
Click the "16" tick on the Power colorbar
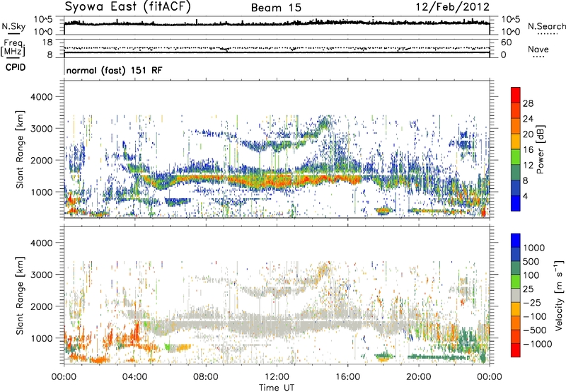528,150
